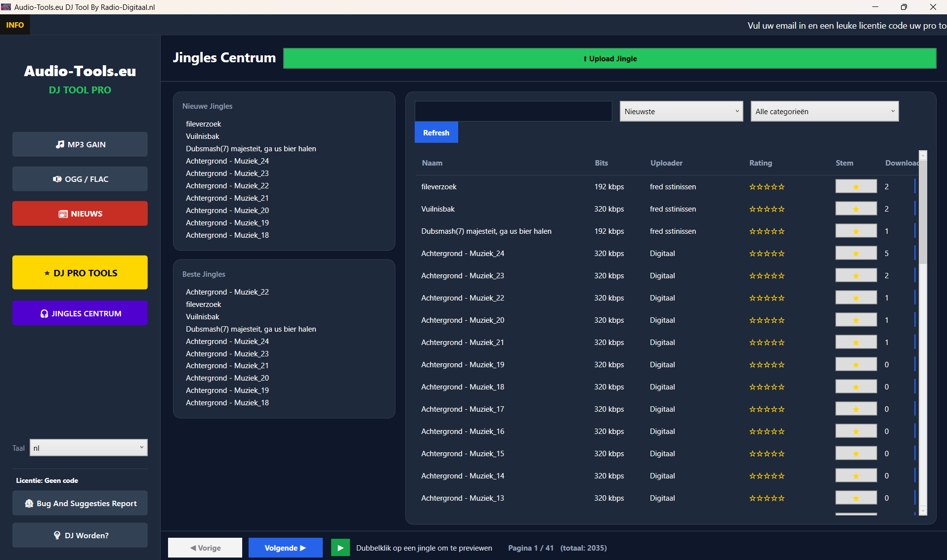Image resolution: width=947 pixels, height=560 pixels.
Task: Click Pagina 1 / 41 indicator
Action: click(531, 548)
